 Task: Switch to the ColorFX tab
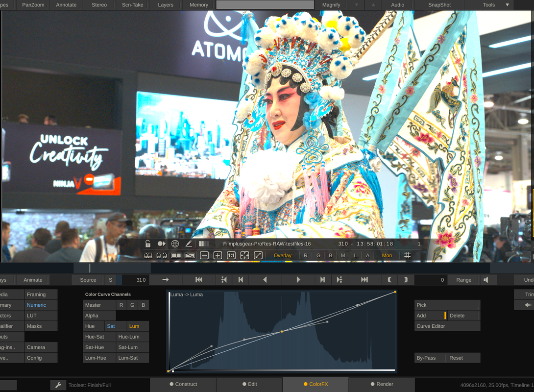[316, 384]
